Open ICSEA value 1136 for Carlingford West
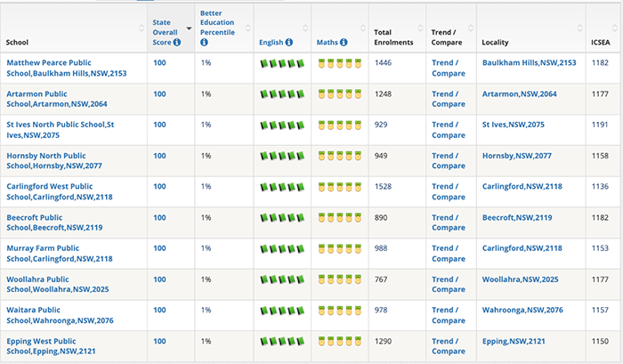This screenshot has width=623, height=364. click(600, 186)
